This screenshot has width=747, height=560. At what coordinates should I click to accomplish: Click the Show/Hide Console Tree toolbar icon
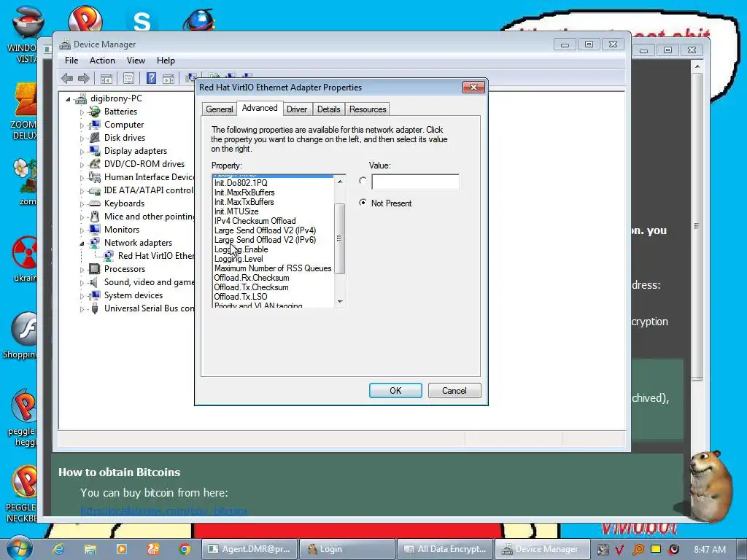(107, 79)
